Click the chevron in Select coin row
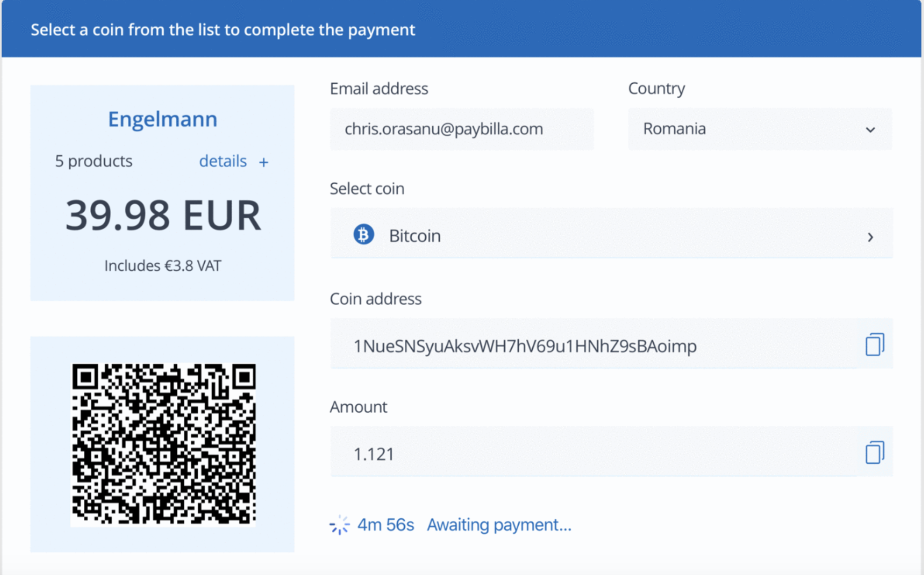 pyautogui.click(x=870, y=237)
